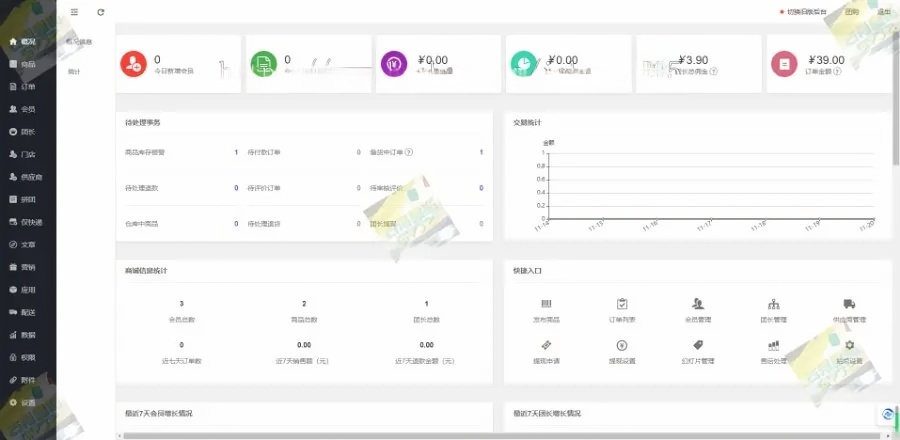Viewport: 900px width, 440px height.
Task: Click the hamburger icon to collapse the sidebar
Action: (x=74, y=12)
